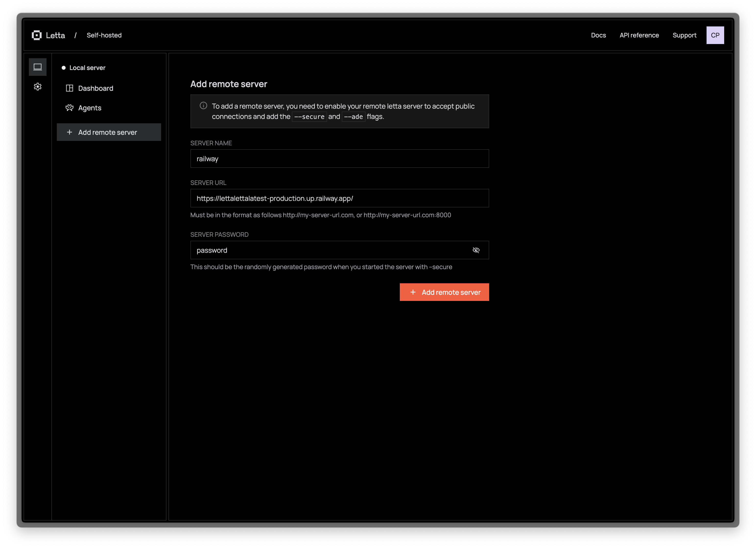Select the Local server radio indicator
This screenshot has height=548, width=756.
click(x=63, y=67)
